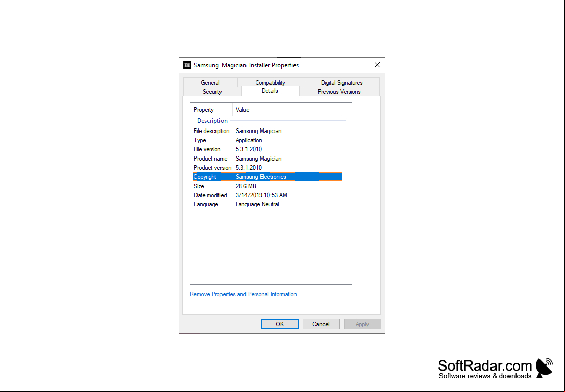Click the value 28.6 MB

(x=245, y=186)
